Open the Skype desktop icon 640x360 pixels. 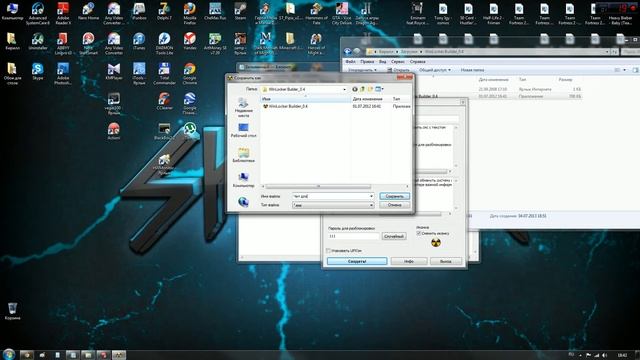[x=38, y=71]
